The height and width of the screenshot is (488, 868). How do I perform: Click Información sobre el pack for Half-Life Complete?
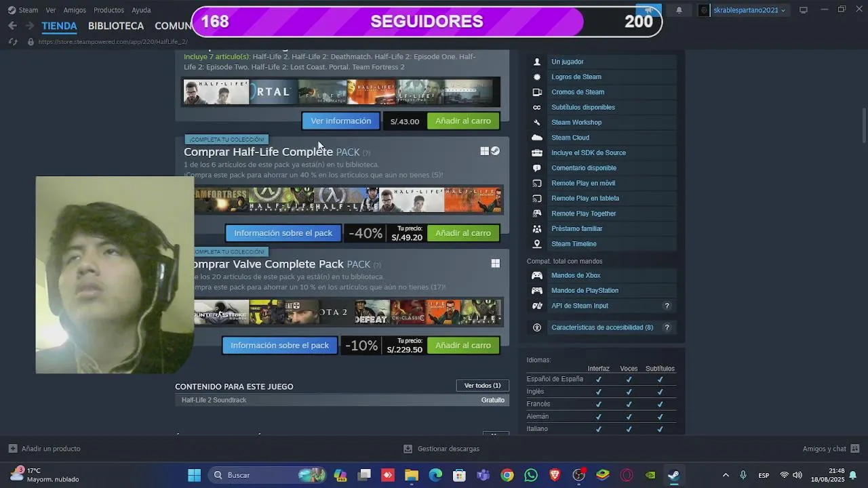tap(283, 233)
